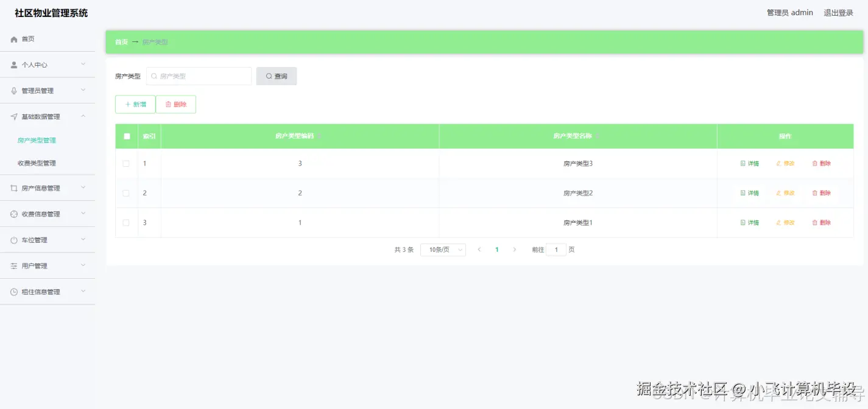Expand the 车位管理 menu chevron
This screenshot has width=868, height=409.
83,240
